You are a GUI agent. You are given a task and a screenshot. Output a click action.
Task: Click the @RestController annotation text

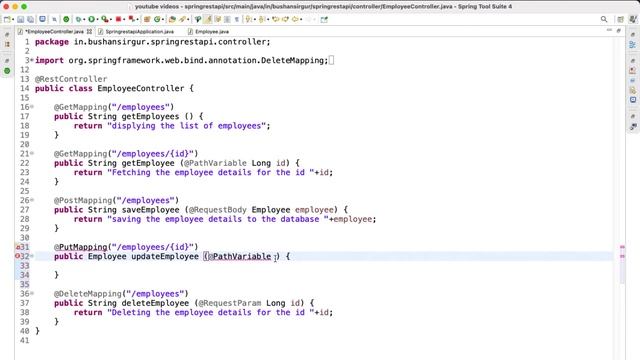tap(71, 79)
